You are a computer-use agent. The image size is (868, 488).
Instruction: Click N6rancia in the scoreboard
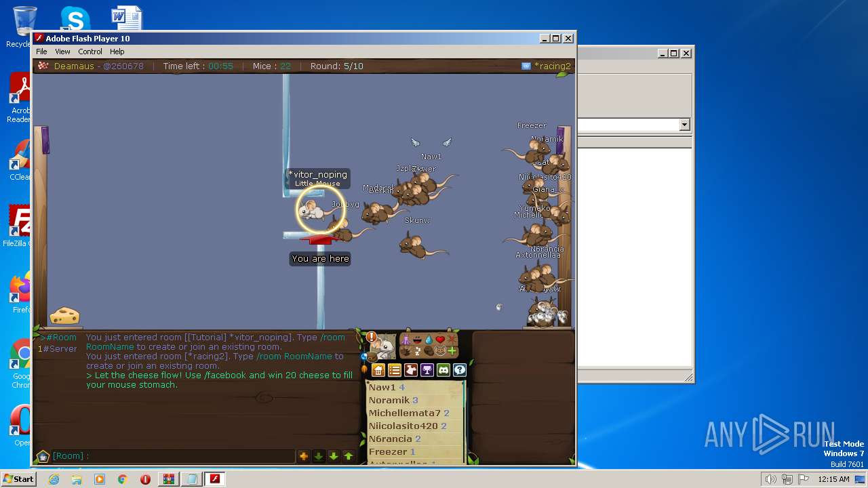coord(391,439)
